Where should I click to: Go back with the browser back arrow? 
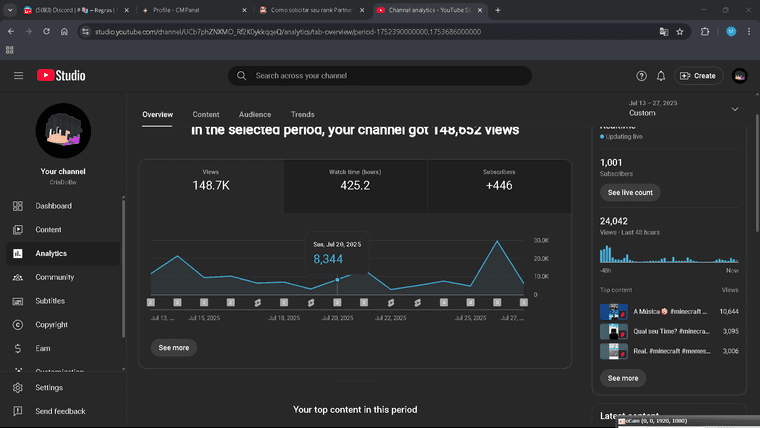[11, 32]
